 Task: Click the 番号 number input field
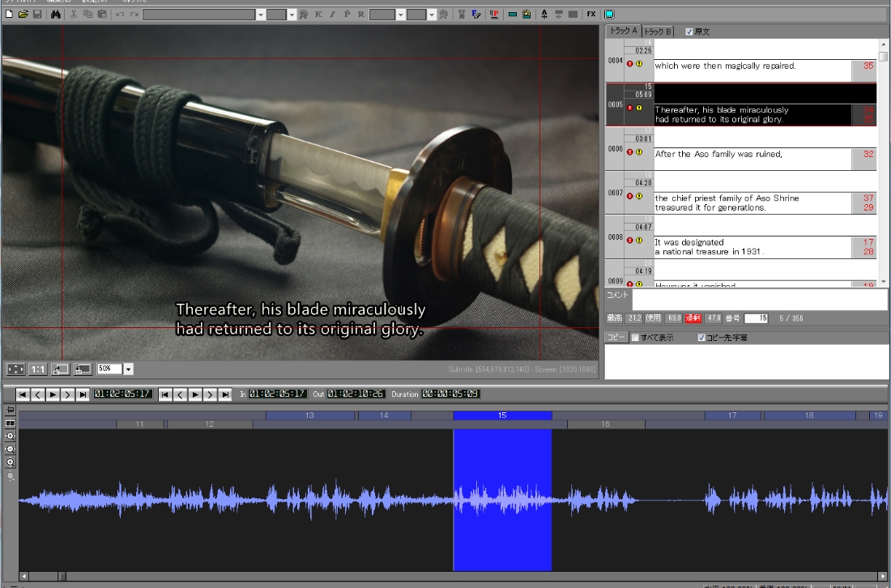click(x=757, y=318)
